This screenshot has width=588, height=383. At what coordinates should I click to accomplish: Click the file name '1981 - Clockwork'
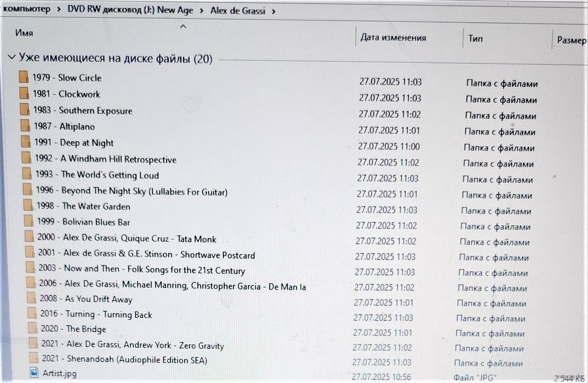pyautogui.click(x=66, y=93)
